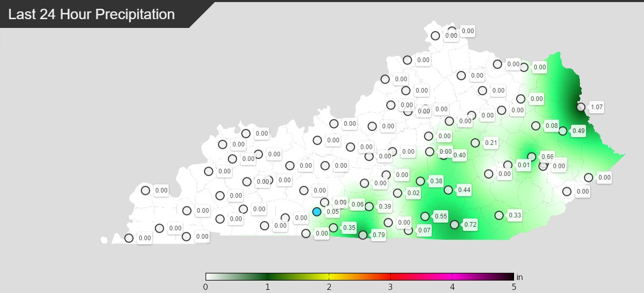Open the station marker reading 0.39
This screenshot has width=644, height=293.
[x=369, y=207]
